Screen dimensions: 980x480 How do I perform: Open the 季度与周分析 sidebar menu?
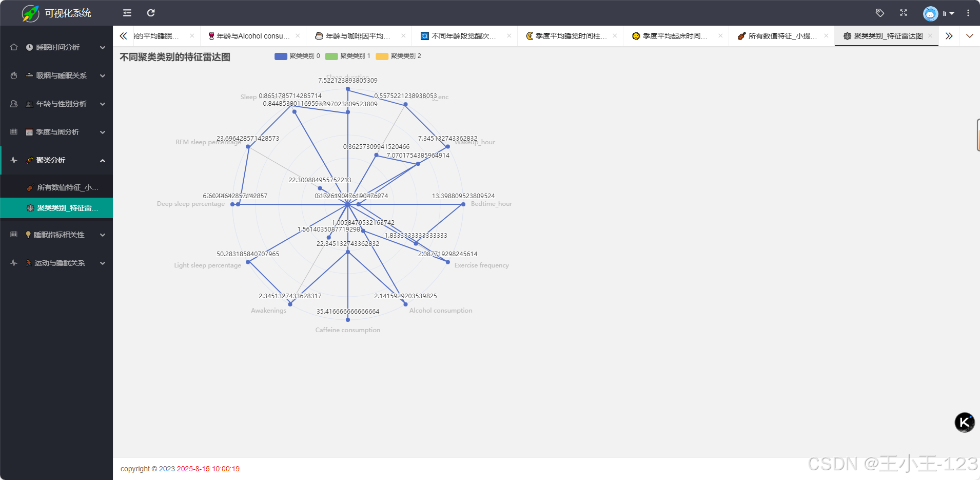pos(56,132)
